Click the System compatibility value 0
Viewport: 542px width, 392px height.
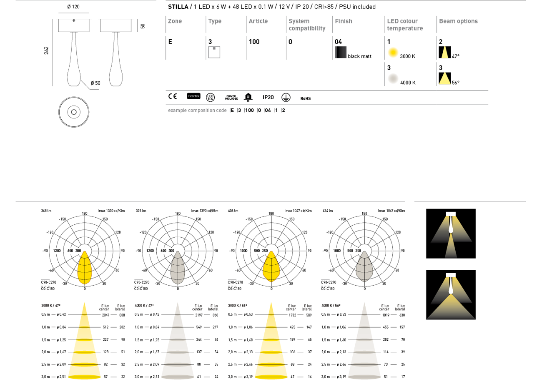[290, 42]
